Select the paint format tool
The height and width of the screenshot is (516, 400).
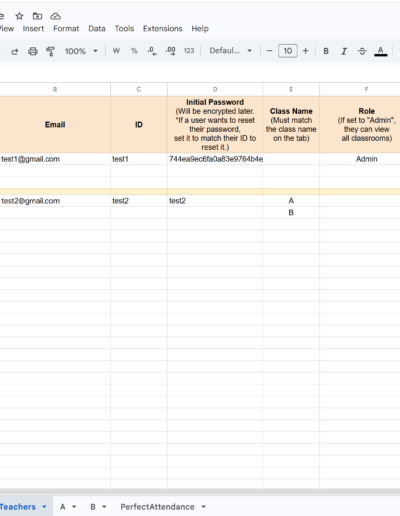click(50, 51)
